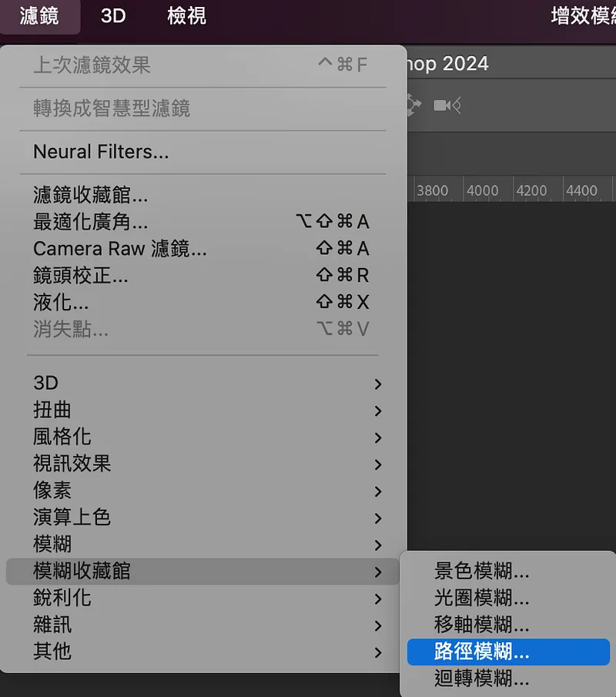616x697 pixels.
Task: Open the 3D menu in menu bar
Action: (x=113, y=16)
